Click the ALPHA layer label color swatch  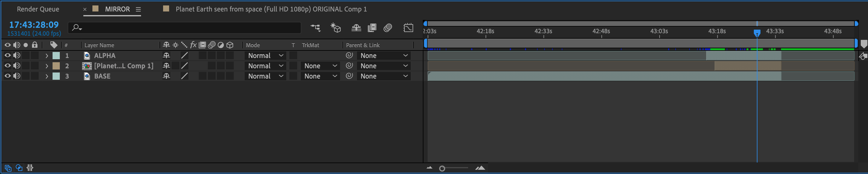click(x=56, y=56)
